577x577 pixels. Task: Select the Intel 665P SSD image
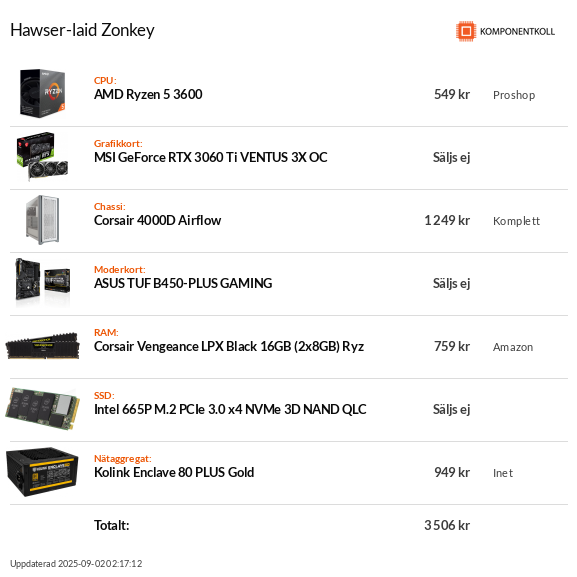(42, 408)
